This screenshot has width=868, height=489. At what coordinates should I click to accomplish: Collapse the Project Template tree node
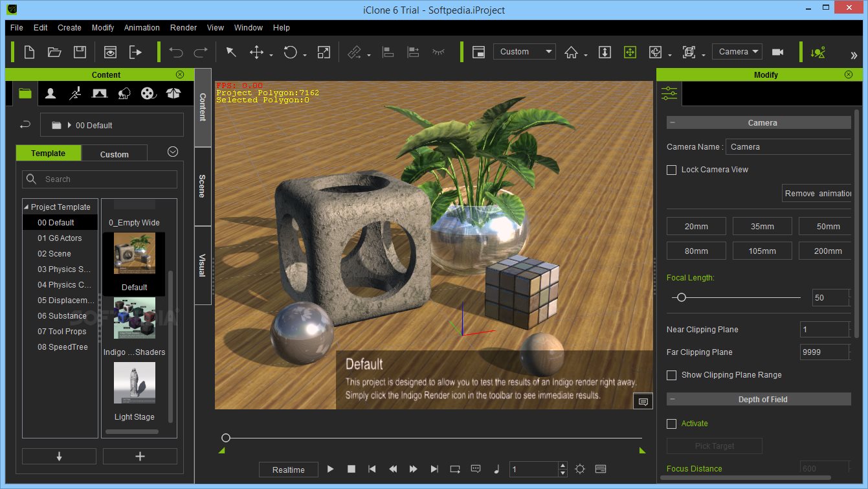pos(27,207)
